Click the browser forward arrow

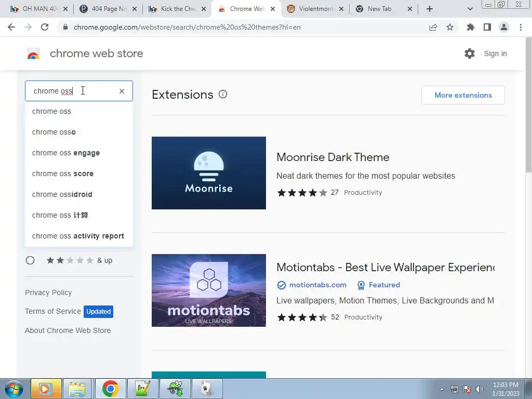pyautogui.click(x=28, y=27)
